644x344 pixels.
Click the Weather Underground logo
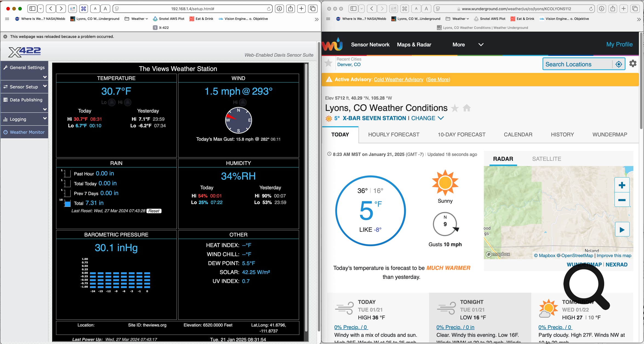pos(333,44)
